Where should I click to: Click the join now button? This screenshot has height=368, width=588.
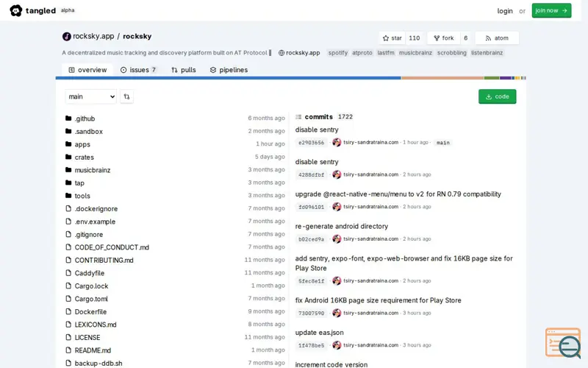551,10
